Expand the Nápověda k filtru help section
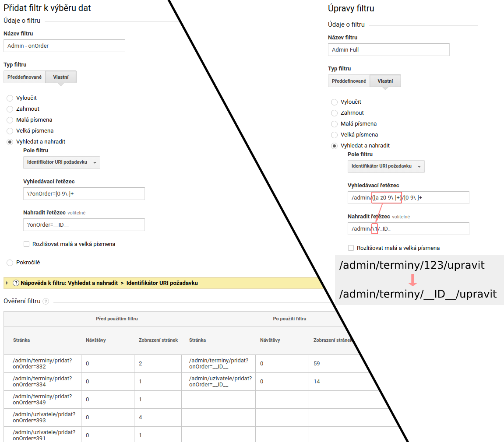 (x=7, y=283)
